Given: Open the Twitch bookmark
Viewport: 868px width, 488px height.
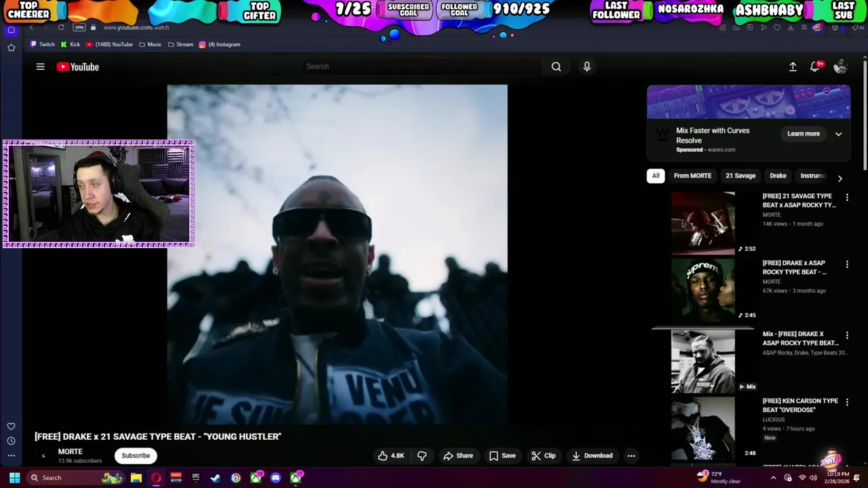Looking at the screenshot, I should click(42, 44).
